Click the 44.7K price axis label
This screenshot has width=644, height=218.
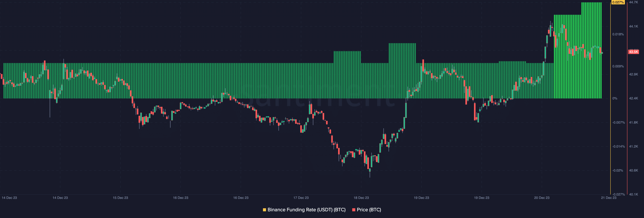633,2
